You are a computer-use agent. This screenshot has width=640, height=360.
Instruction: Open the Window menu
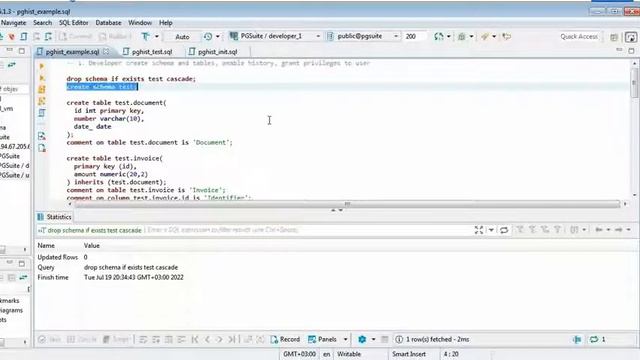pyautogui.click(x=140, y=23)
